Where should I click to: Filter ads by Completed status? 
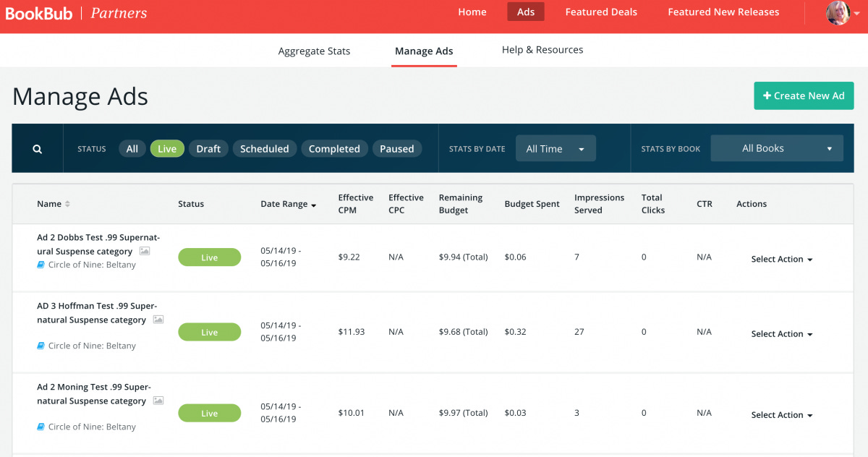334,149
